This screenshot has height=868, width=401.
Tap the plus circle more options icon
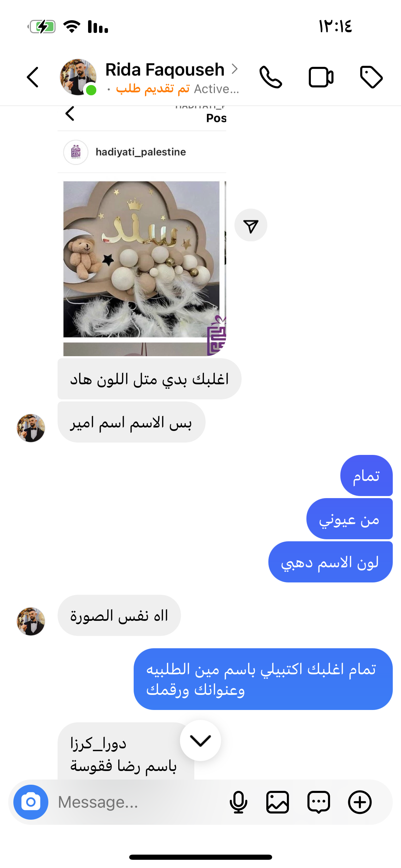click(x=360, y=802)
